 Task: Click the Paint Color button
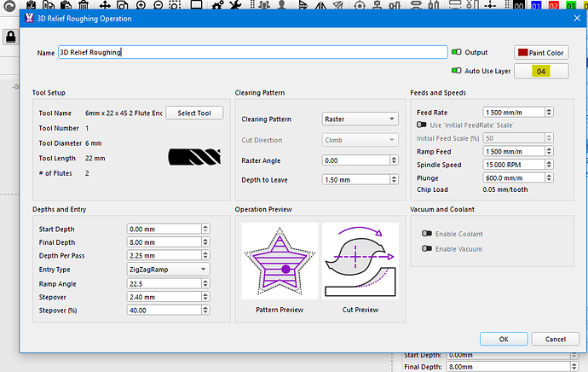(x=541, y=53)
